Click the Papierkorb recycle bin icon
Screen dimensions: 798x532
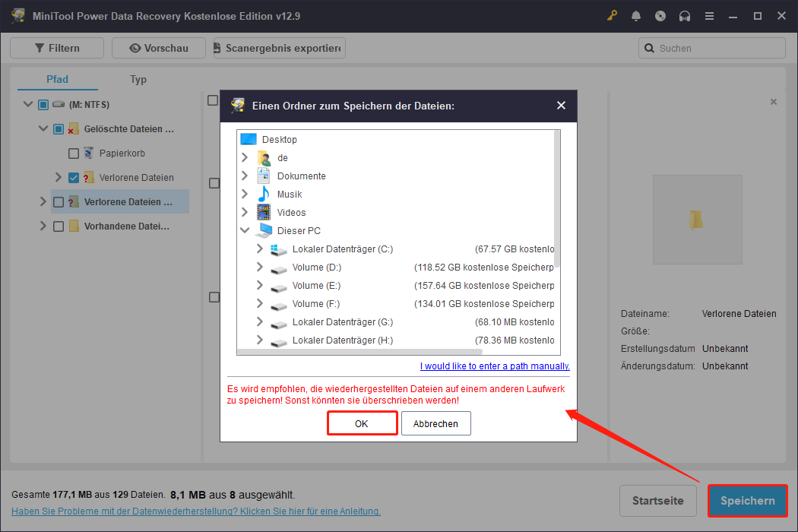pyautogui.click(x=89, y=153)
